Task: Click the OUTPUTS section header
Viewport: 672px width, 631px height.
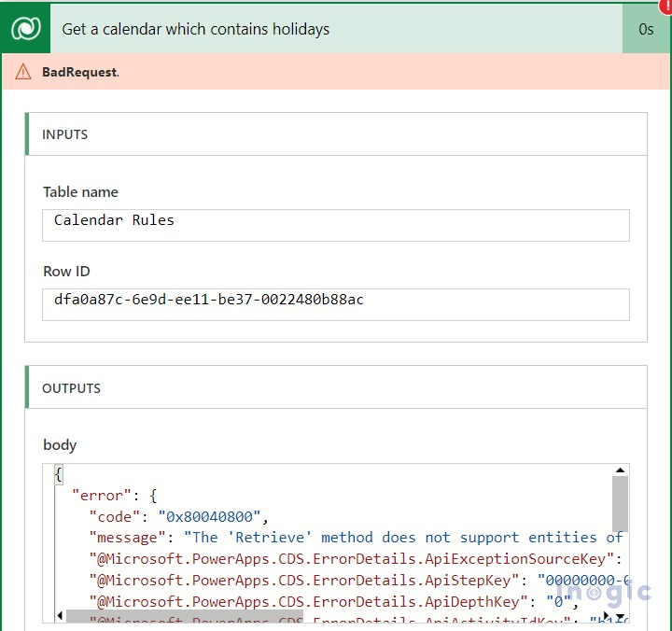Action: point(72,388)
